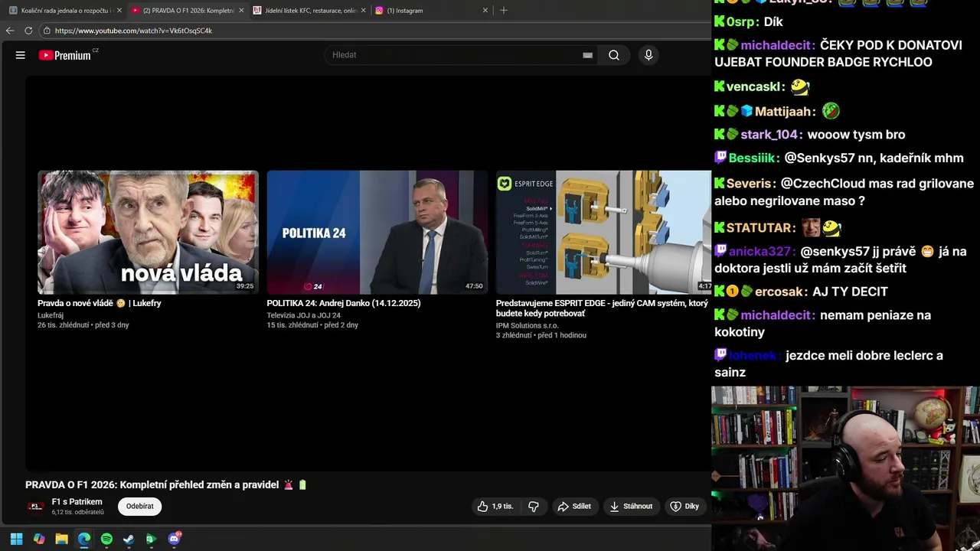
Task: Open Microsoft Edge from taskbar
Action: click(x=84, y=539)
